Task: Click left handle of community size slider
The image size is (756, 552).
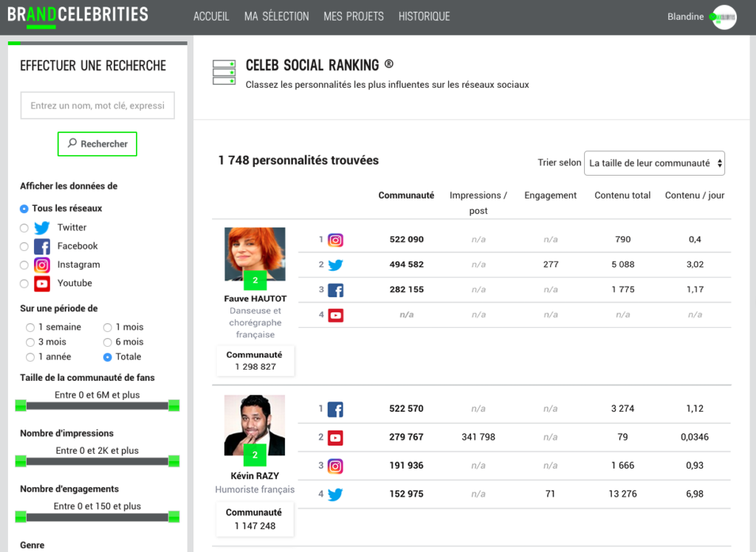Action: click(21, 405)
